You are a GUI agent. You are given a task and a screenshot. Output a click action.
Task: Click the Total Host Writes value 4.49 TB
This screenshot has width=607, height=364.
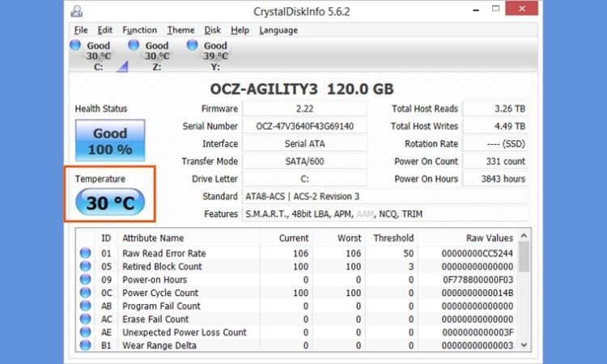point(495,126)
